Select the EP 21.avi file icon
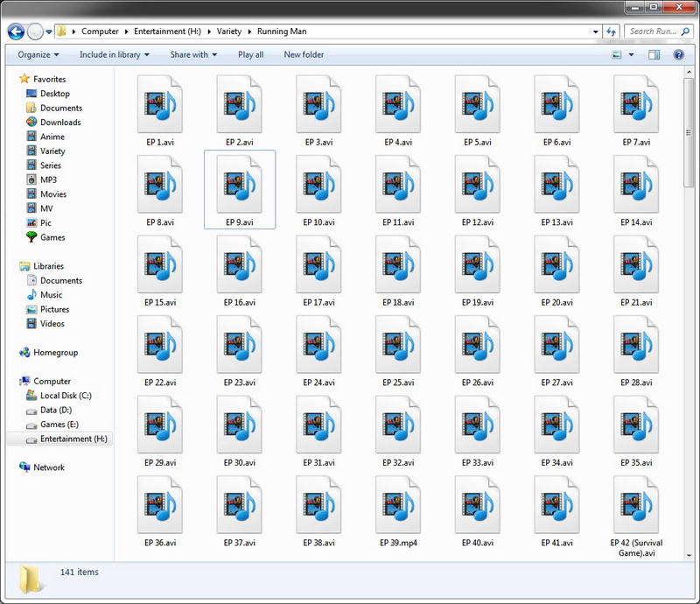Viewport: 700px width, 604px height. 636,264
